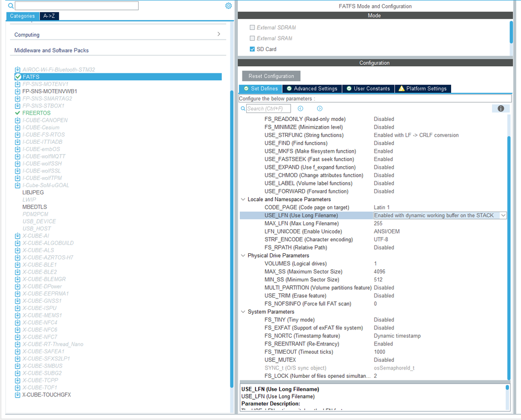Click download icon next to AIROC-Wi-Fi-Bluetooth-STM32

[18, 69]
